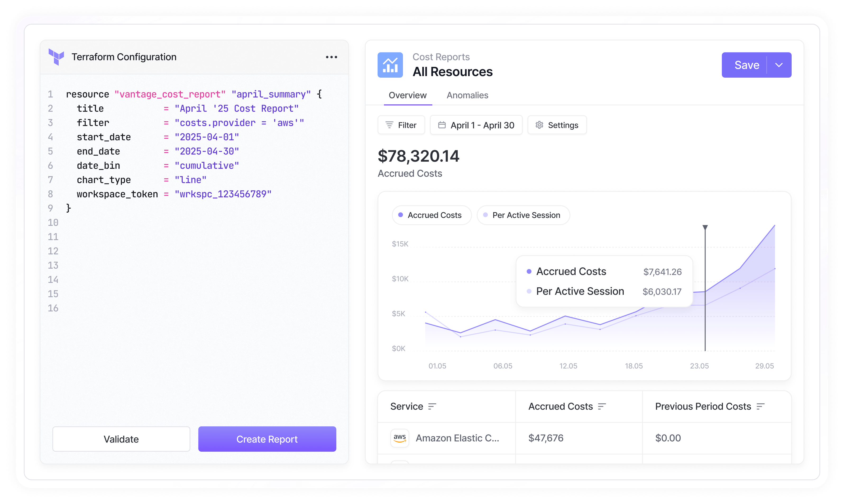Click the Cost Reports chart icon
844x504 pixels.
390,65
